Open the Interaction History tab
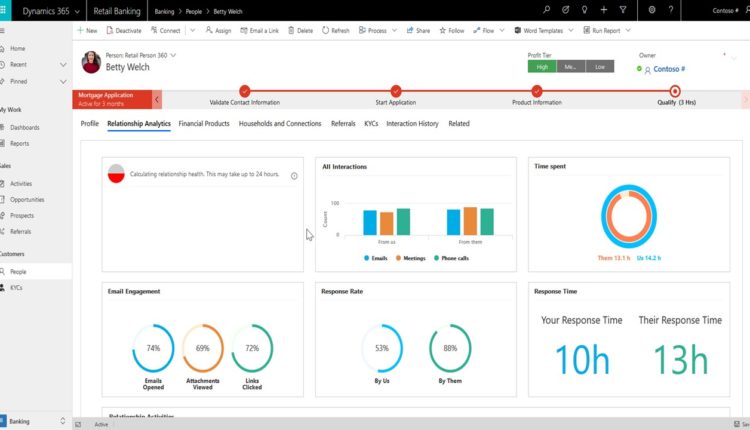Image resolution: width=750 pixels, height=430 pixels. pyautogui.click(x=412, y=124)
